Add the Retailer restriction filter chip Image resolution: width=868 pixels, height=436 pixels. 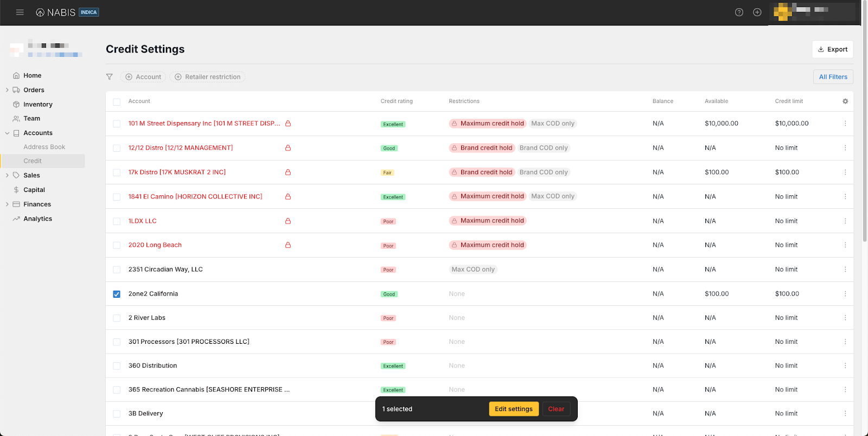point(207,77)
